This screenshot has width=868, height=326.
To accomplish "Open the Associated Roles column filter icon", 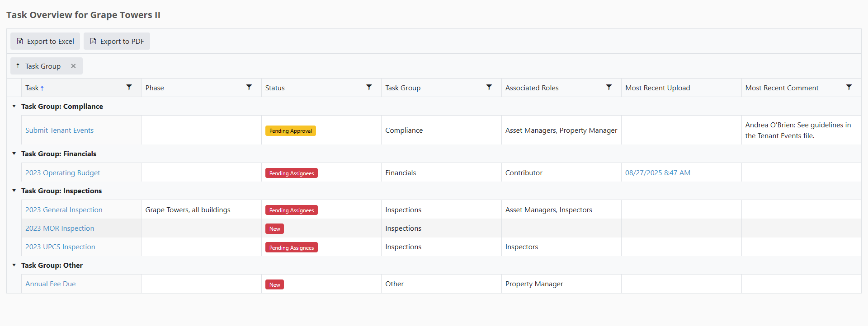I will click(x=609, y=87).
